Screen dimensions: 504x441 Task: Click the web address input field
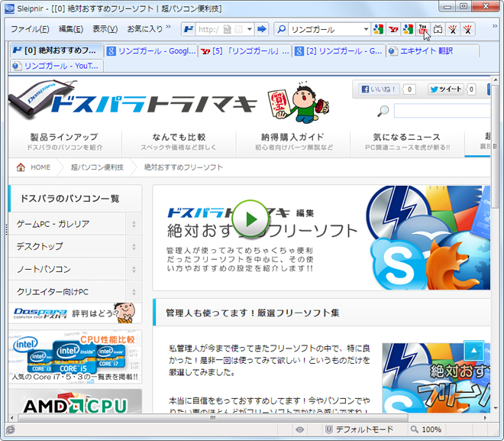point(209,30)
